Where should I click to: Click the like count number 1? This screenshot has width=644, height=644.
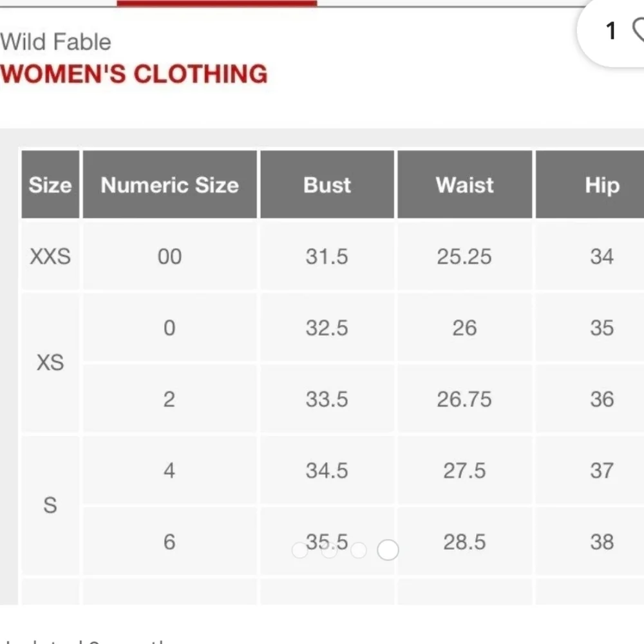point(611,31)
